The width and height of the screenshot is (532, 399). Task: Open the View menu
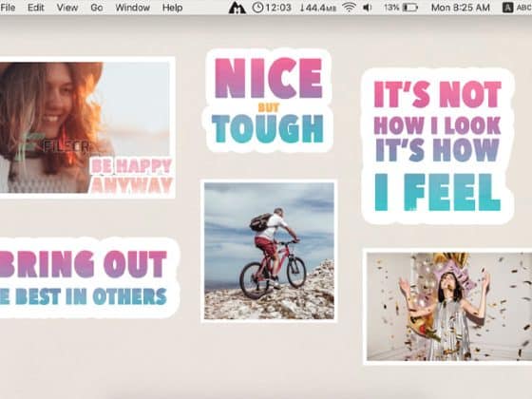pyautogui.click(x=67, y=8)
